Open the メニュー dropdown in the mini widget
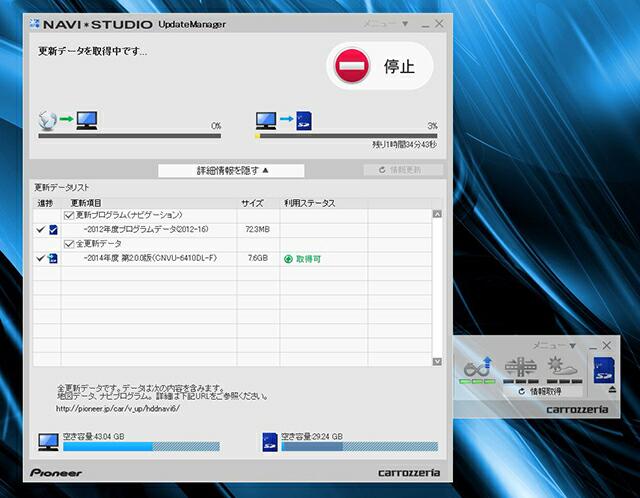The image size is (640, 498). tap(554, 345)
